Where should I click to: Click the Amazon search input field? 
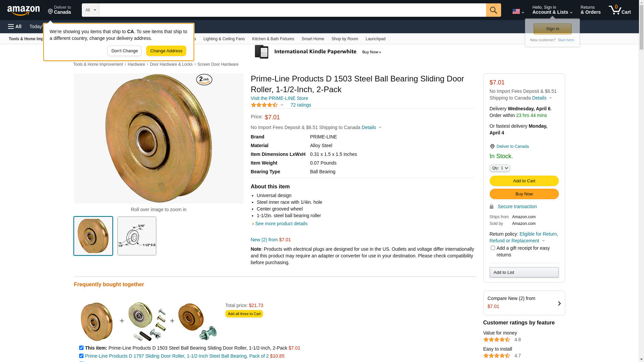click(292, 10)
